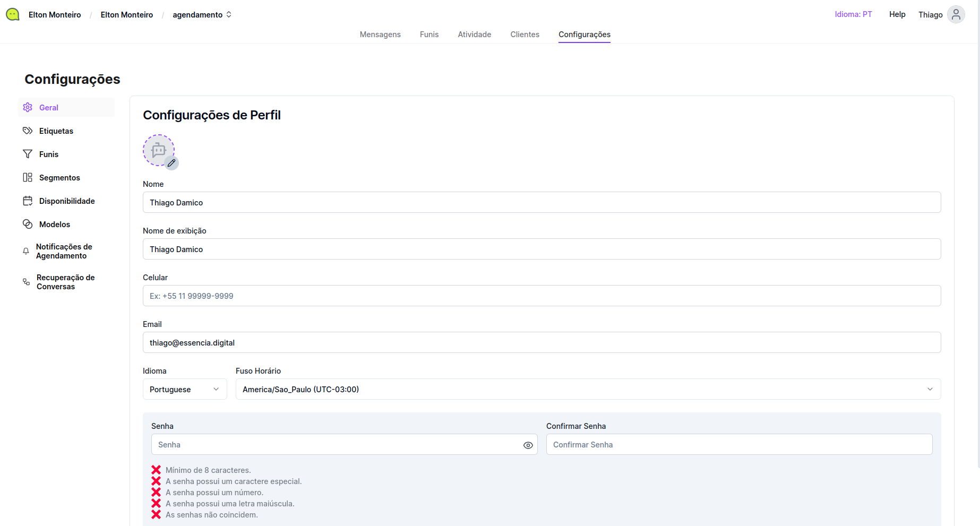Select the Etiquetas tag icon
This screenshot has height=526, width=980.
point(28,131)
